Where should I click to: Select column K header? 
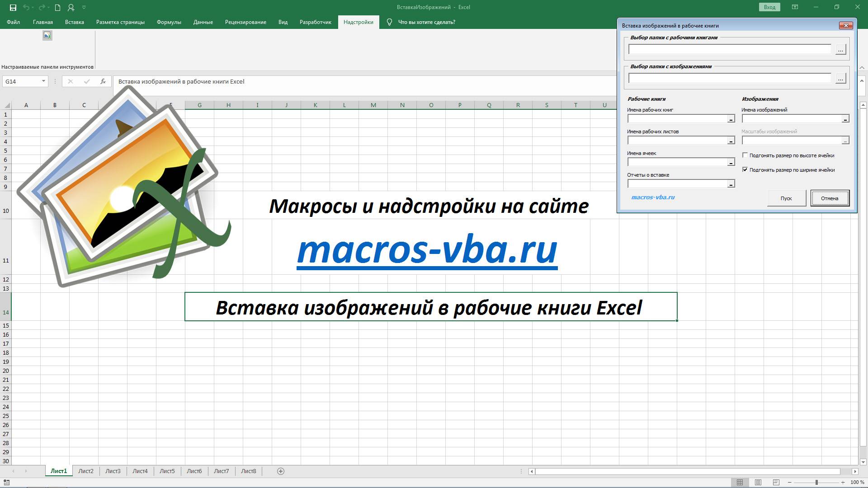coord(315,105)
